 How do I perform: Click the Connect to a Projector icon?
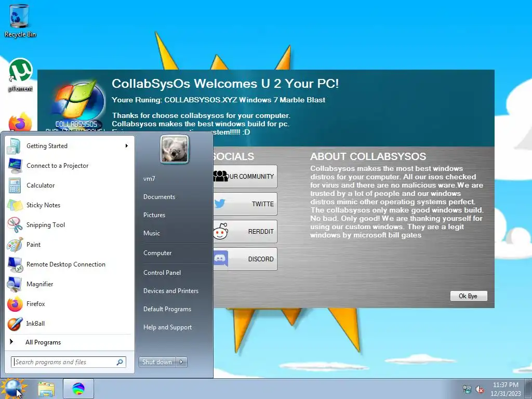tap(15, 166)
